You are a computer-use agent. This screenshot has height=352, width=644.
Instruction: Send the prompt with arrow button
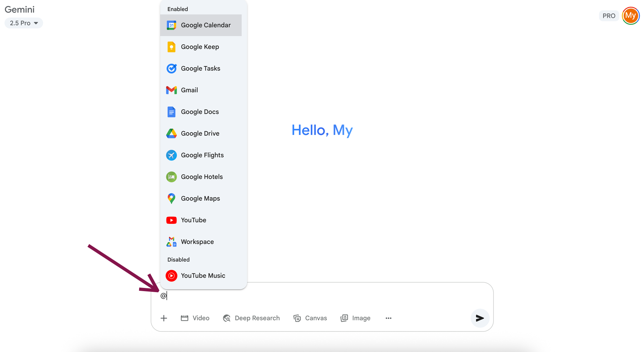pos(480,318)
